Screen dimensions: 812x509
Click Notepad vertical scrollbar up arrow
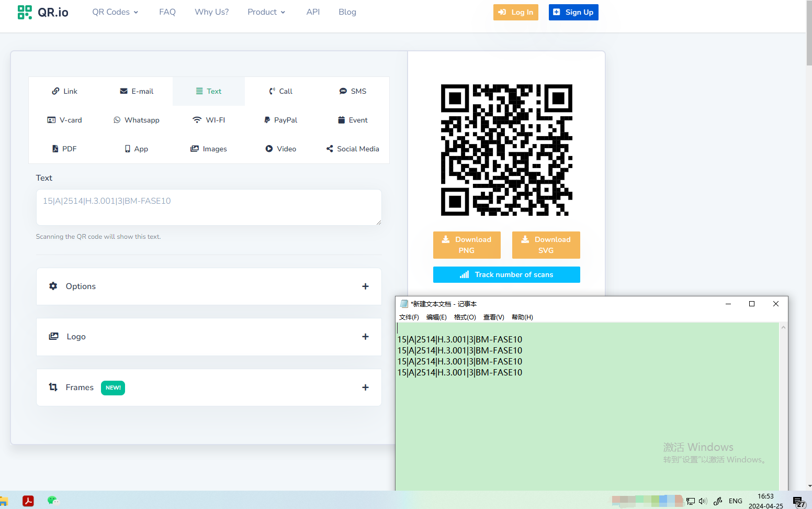(x=783, y=327)
